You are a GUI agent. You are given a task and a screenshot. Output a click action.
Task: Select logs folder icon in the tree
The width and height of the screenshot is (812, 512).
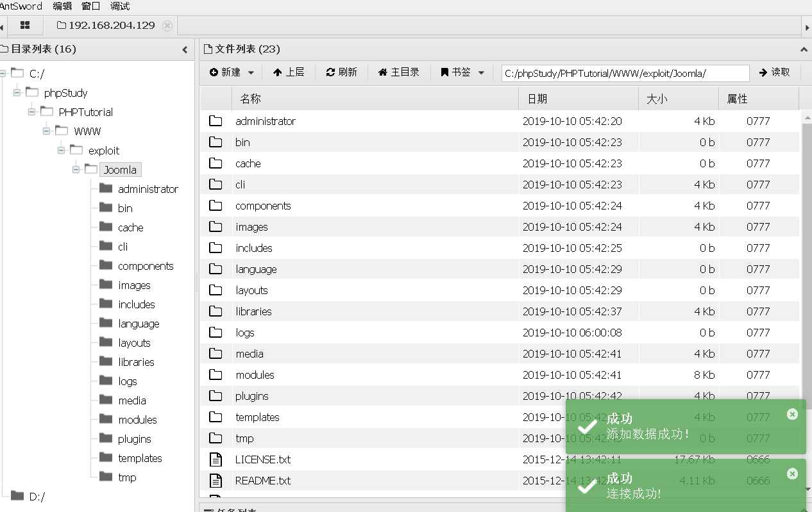(106, 381)
